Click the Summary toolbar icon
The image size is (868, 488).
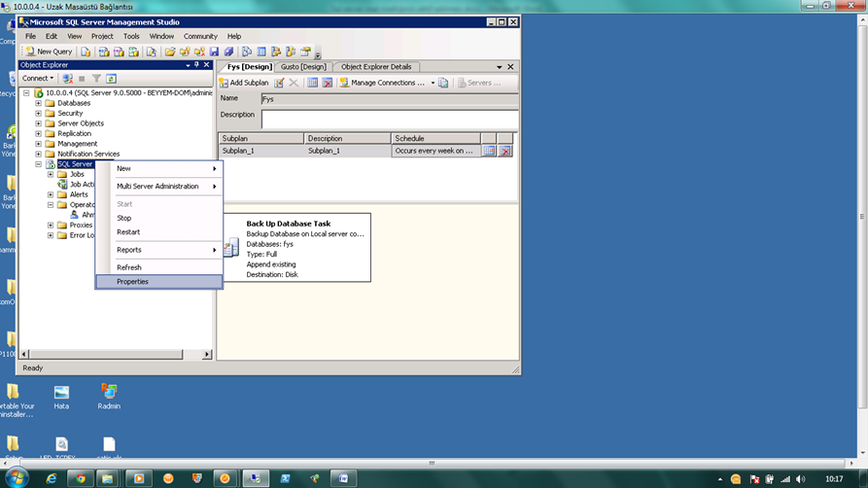[261, 52]
